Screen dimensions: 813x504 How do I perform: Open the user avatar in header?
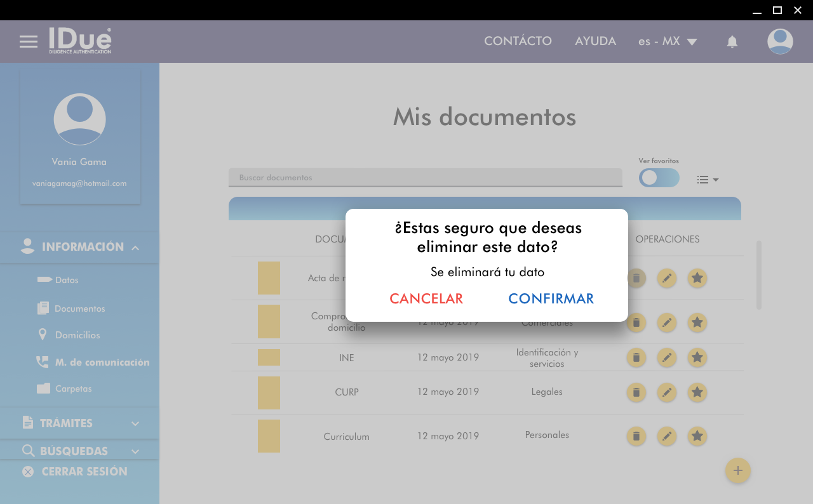click(779, 42)
